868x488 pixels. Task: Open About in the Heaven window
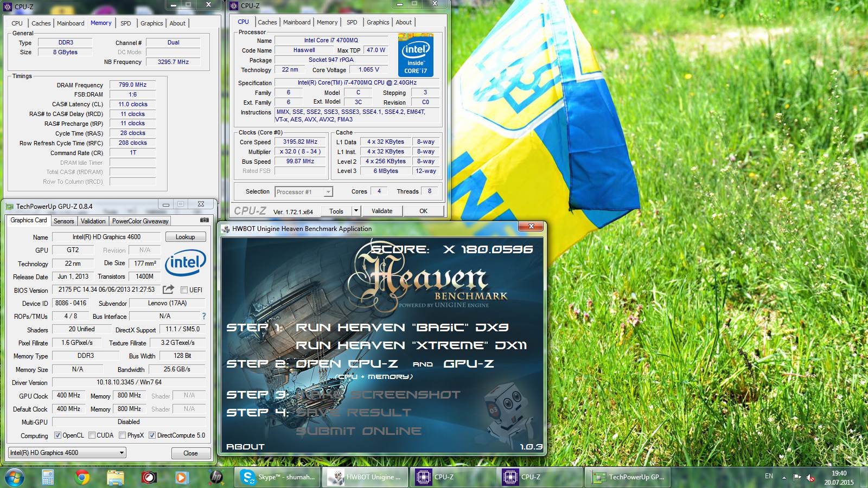[x=245, y=447]
